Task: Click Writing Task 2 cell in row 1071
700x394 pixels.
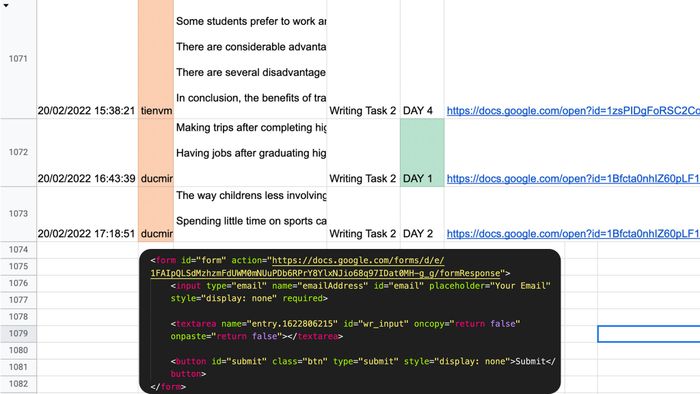Action: click(363, 59)
